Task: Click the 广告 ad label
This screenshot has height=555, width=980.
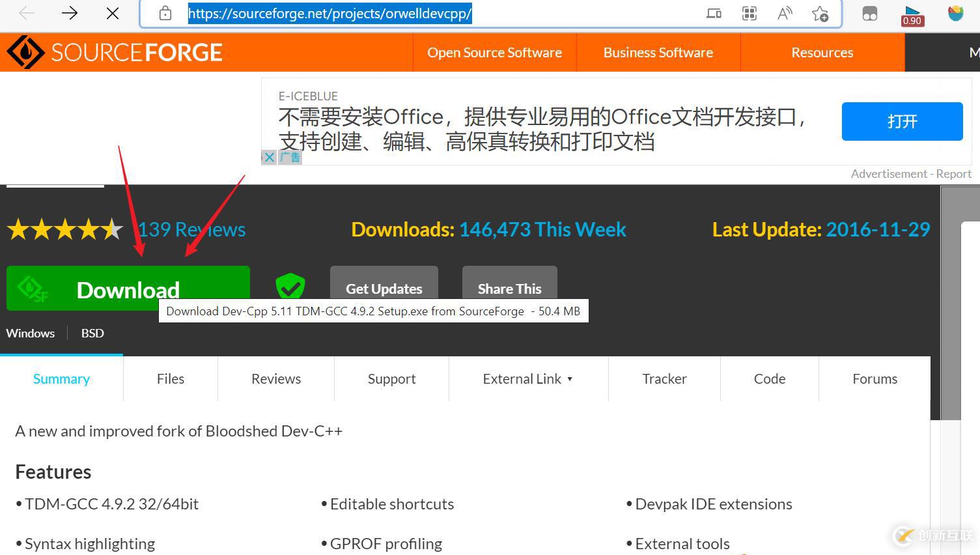Action: [290, 157]
